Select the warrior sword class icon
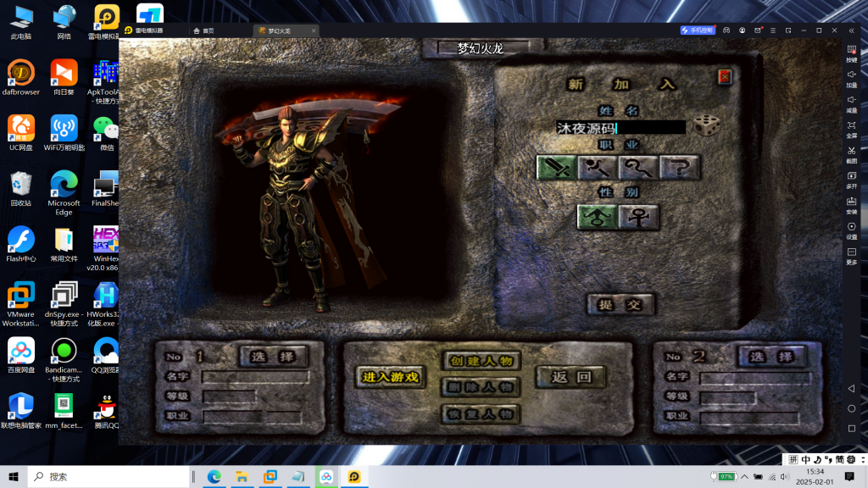Image resolution: width=868 pixels, height=488 pixels. pyautogui.click(x=556, y=168)
